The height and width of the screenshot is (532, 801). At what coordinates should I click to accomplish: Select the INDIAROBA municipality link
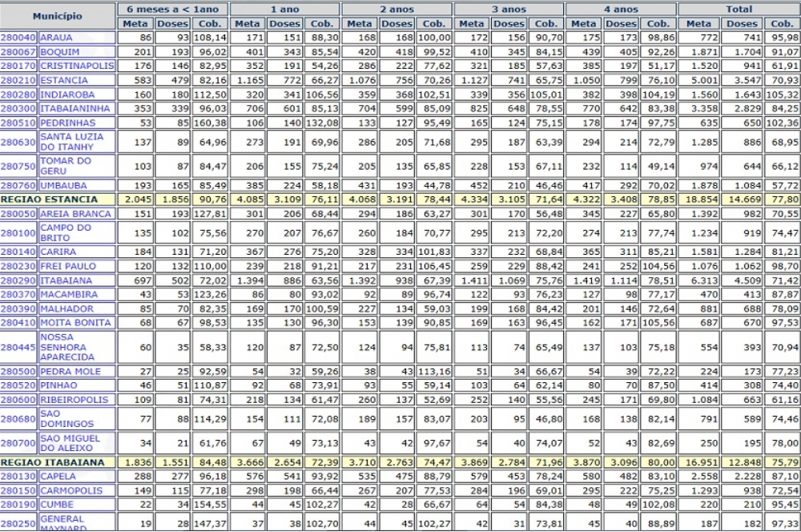point(67,95)
